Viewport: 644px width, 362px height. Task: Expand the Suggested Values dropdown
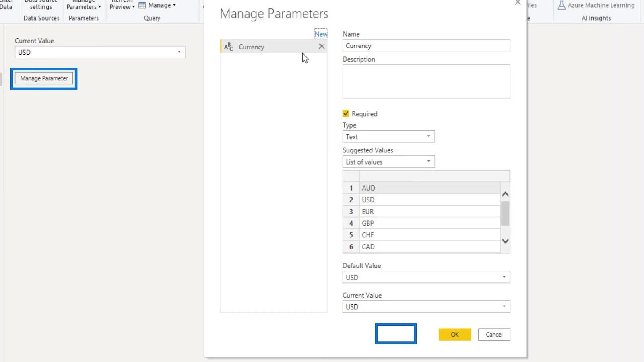point(388,162)
